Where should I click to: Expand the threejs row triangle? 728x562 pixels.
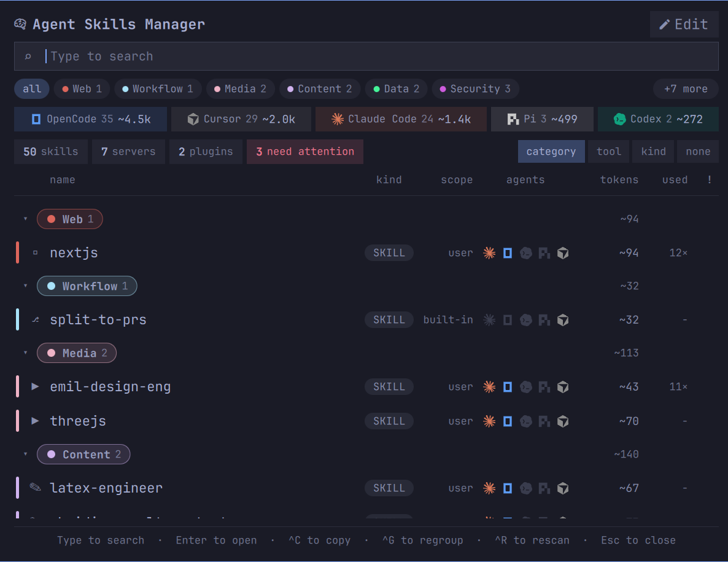coord(35,421)
